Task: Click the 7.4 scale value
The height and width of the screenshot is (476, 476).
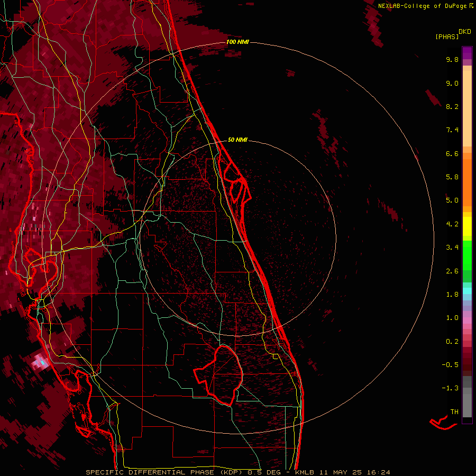Action: [452, 130]
